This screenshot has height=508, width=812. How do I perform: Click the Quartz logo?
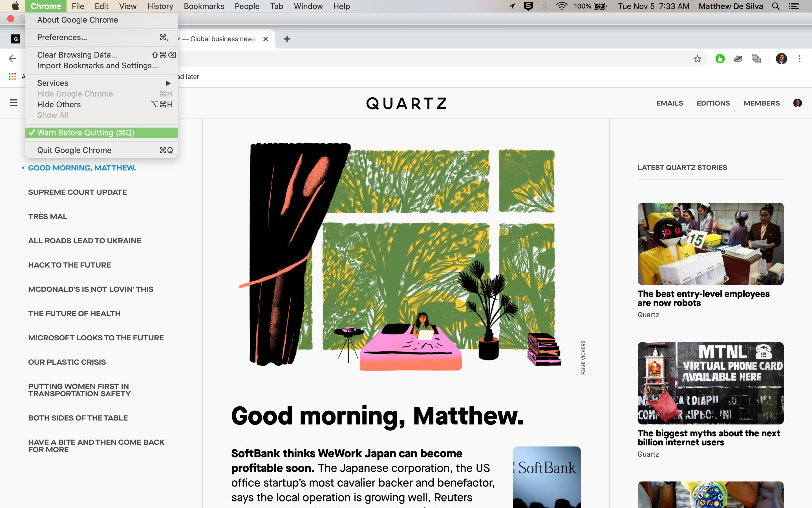point(406,103)
